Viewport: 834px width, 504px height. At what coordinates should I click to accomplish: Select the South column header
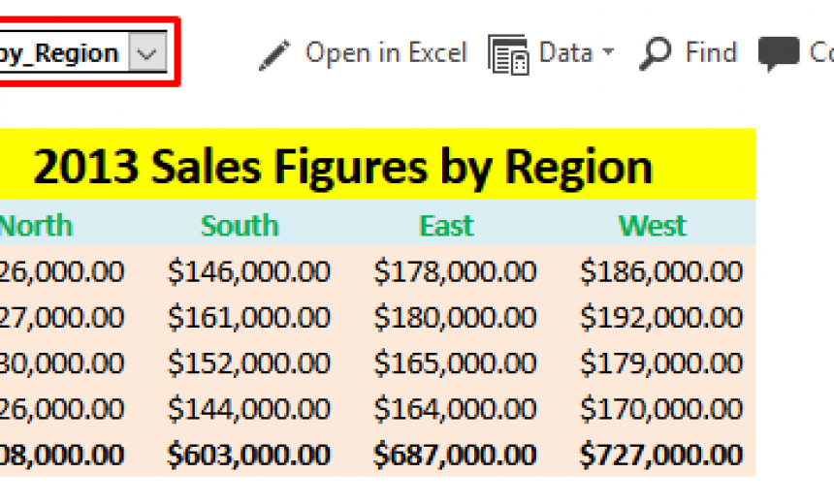click(x=240, y=225)
